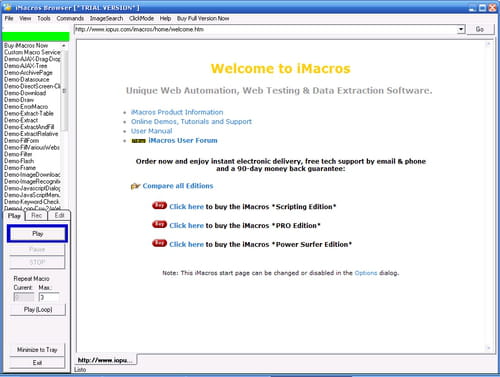Open the User Manual link

[151, 131]
